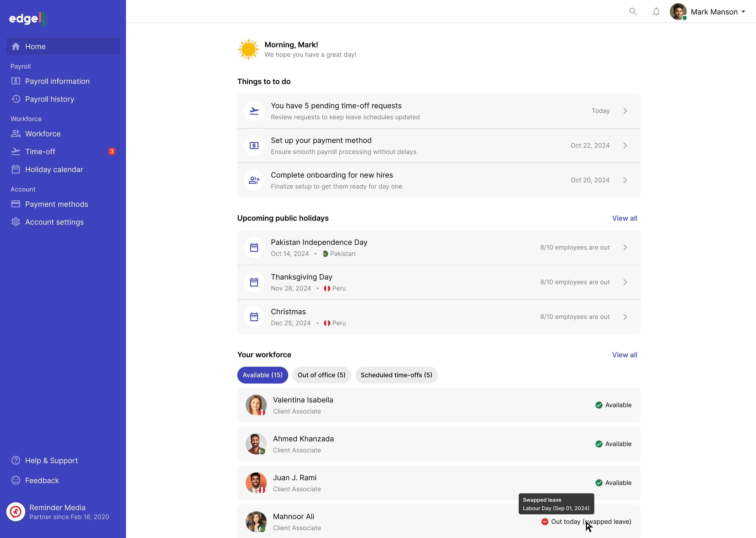This screenshot has height=538, width=756.
Task: Open Valentina Isabella's profile photo
Action: (x=256, y=405)
